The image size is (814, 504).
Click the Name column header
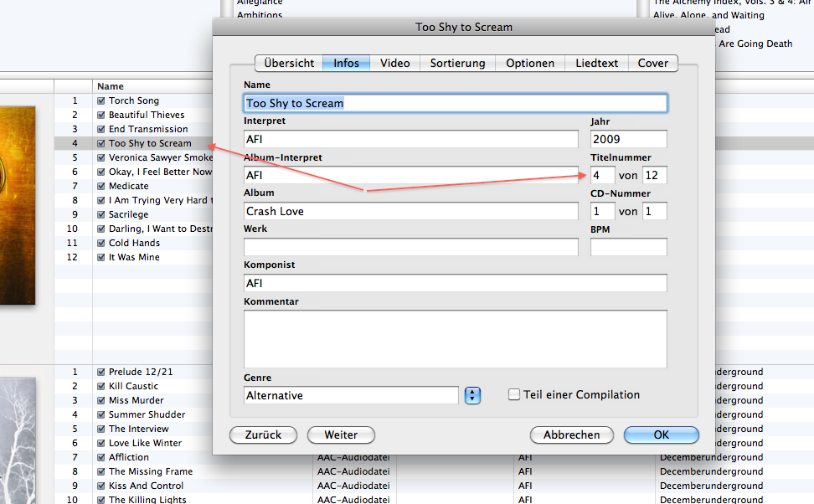point(152,86)
